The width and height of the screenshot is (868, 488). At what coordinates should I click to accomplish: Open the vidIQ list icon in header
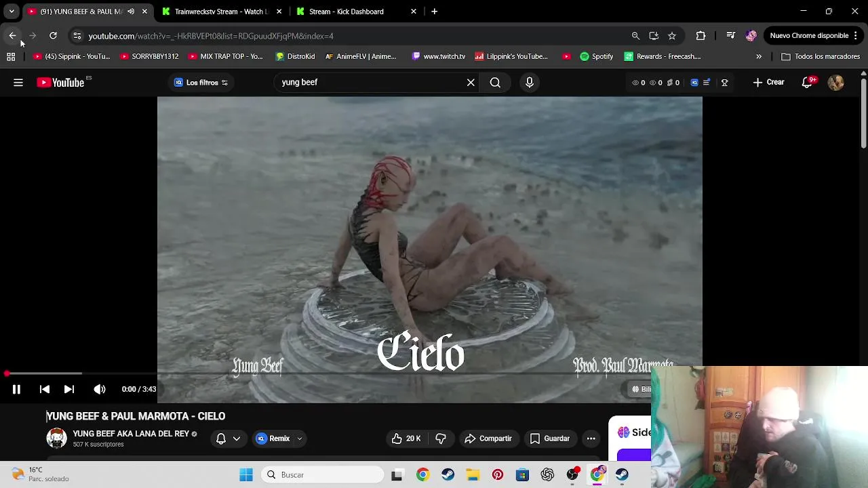click(x=707, y=83)
